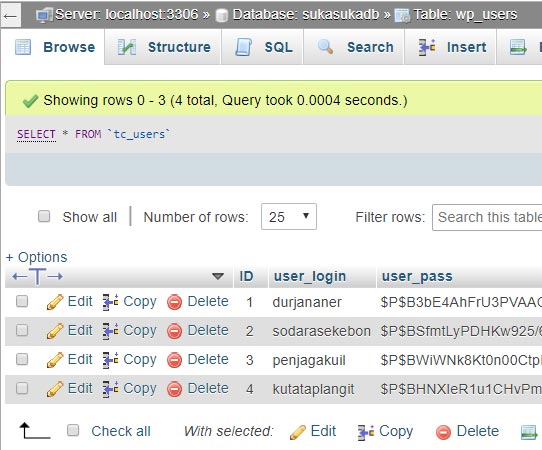This screenshot has width=542, height=450.
Task: Click the Edit pencil icon for sodarasekebon
Action: [55, 331]
